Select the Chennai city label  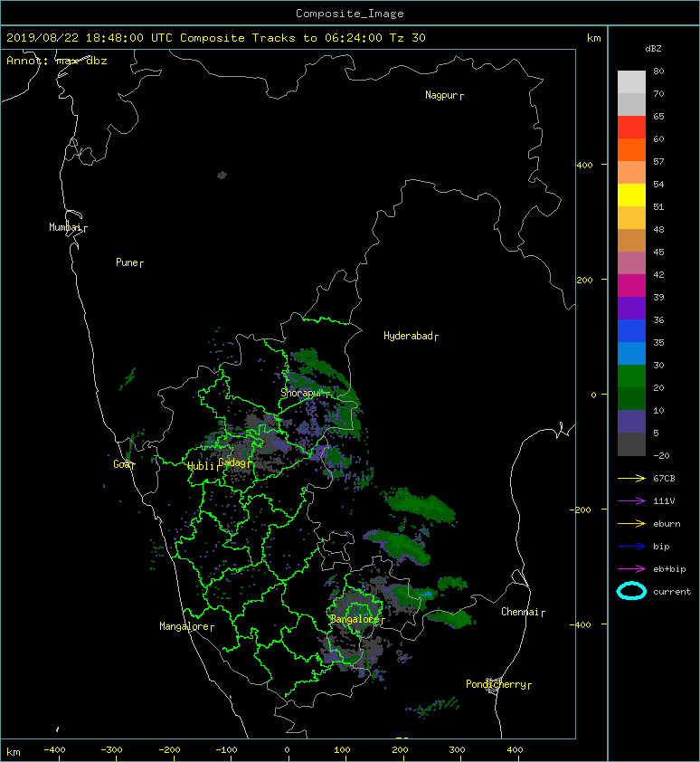pyautogui.click(x=523, y=612)
